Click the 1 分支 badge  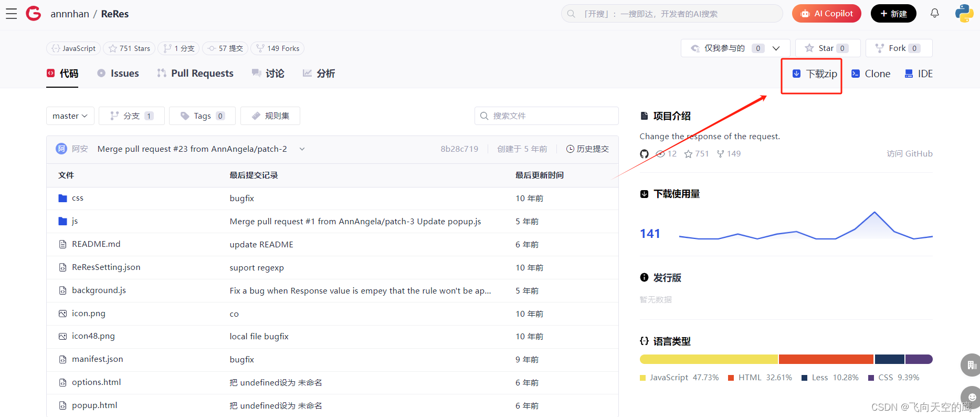click(x=178, y=48)
